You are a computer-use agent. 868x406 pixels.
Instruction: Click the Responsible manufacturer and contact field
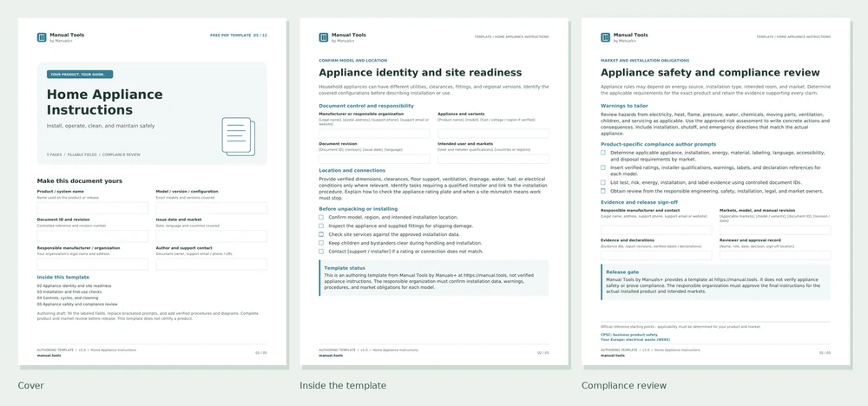(x=656, y=230)
